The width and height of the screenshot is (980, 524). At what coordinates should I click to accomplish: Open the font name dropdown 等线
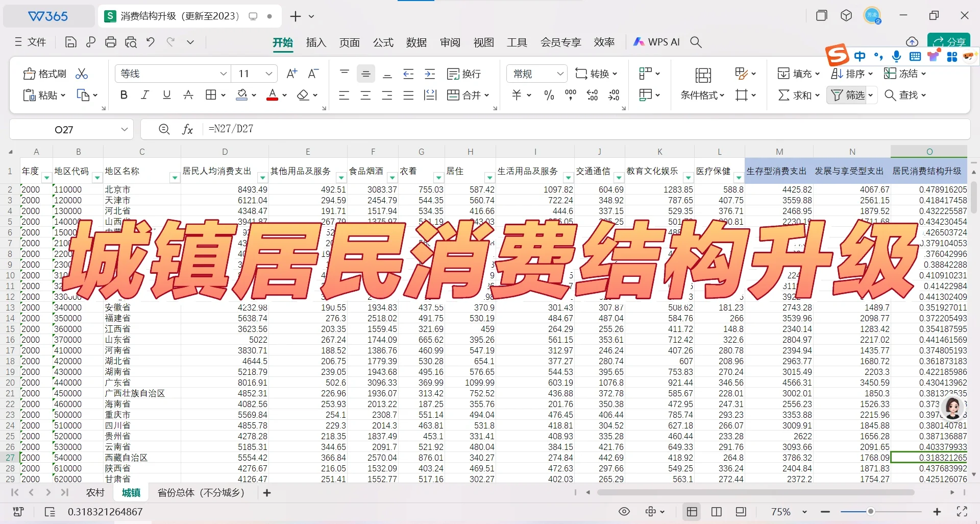tap(223, 74)
